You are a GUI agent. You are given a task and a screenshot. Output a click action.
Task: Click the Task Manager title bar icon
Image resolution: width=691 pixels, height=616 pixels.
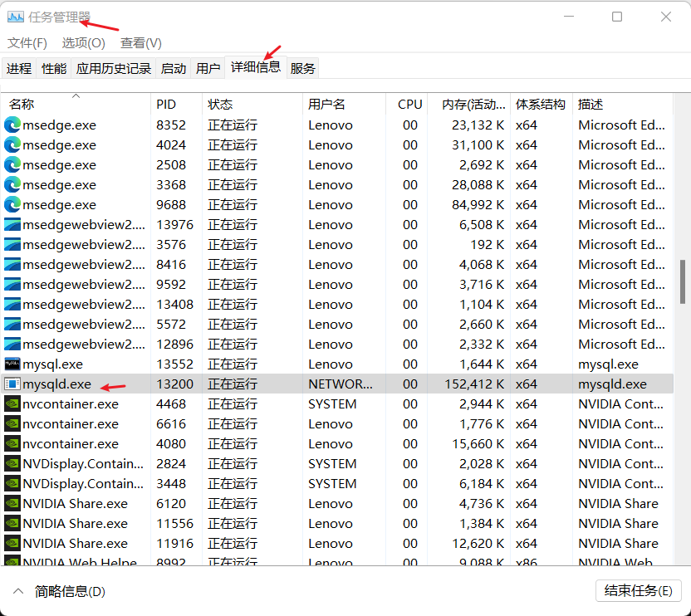(16, 17)
